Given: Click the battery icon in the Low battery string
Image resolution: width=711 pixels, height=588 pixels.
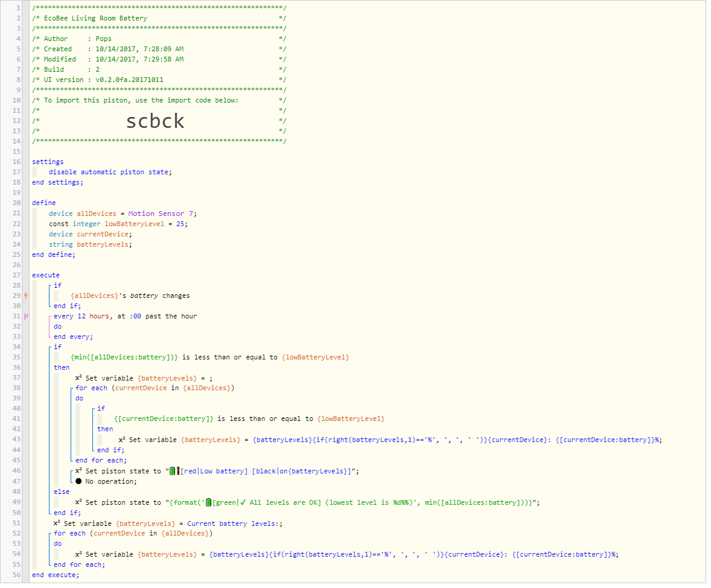Looking at the screenshot, I should tap(173, 471).
